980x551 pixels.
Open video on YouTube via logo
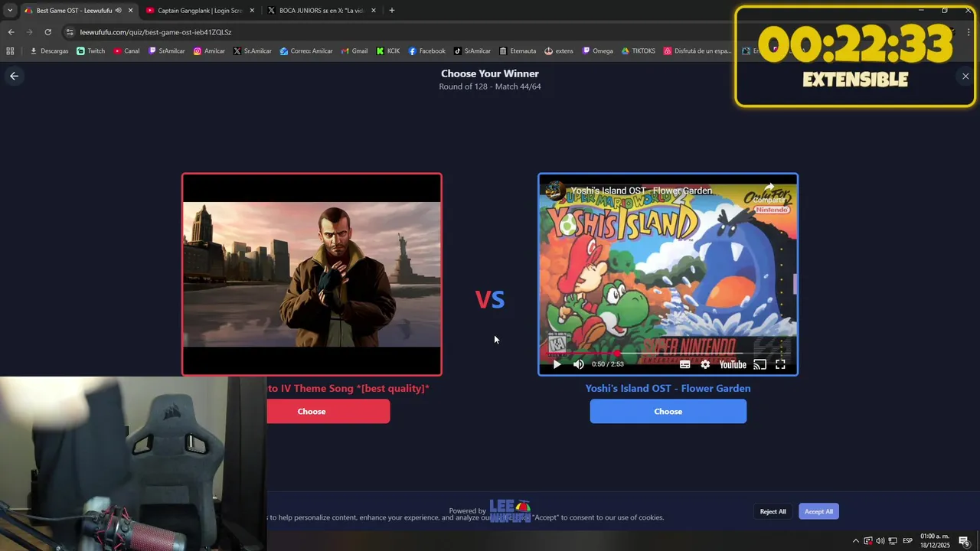(733, 364)
